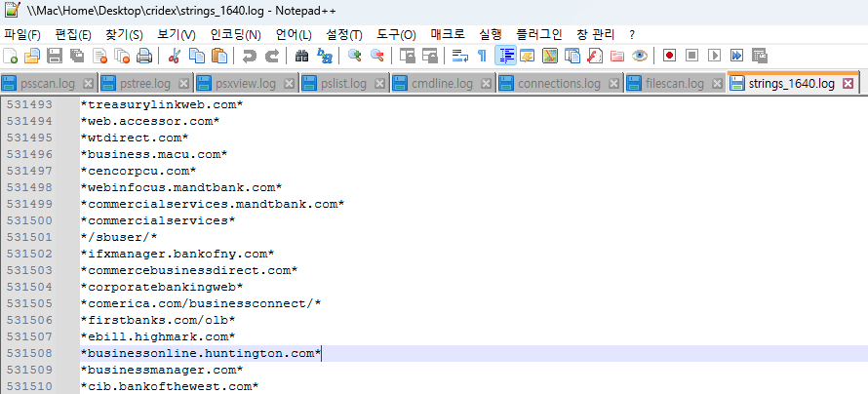Image resolution: width=868 pixels, height=394 pixels.
Task: Switch to the connections.log tab
Action: 559,84
